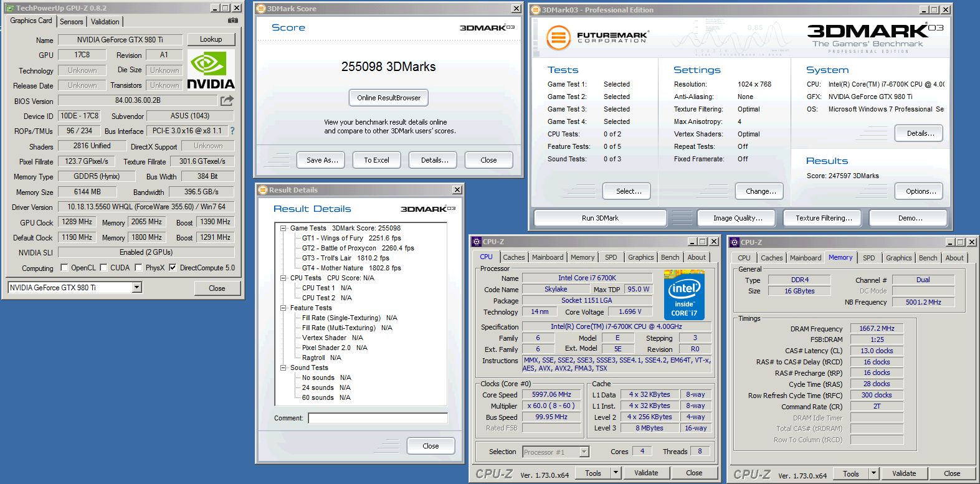Click the BIOS version share/export icon

click(x=227, y=100)
